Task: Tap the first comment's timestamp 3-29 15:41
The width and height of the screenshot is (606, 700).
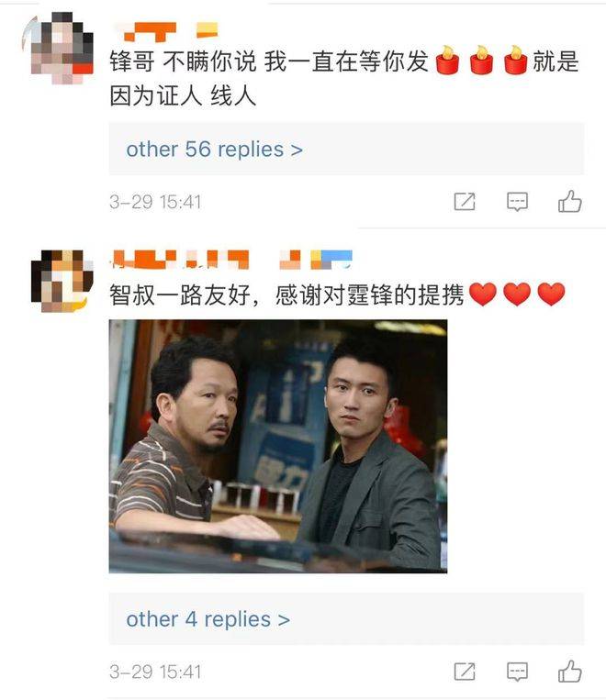Action: (x=155, y=202)
